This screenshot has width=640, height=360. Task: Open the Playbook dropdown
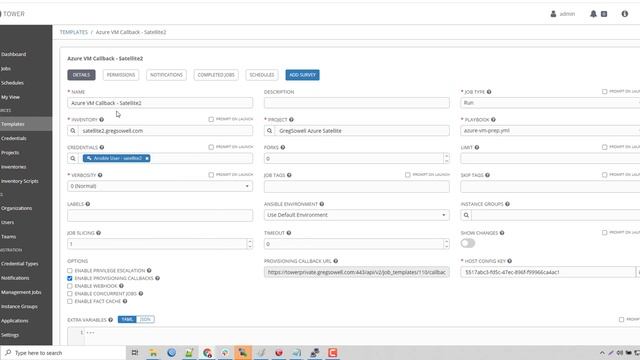[550, 131]
